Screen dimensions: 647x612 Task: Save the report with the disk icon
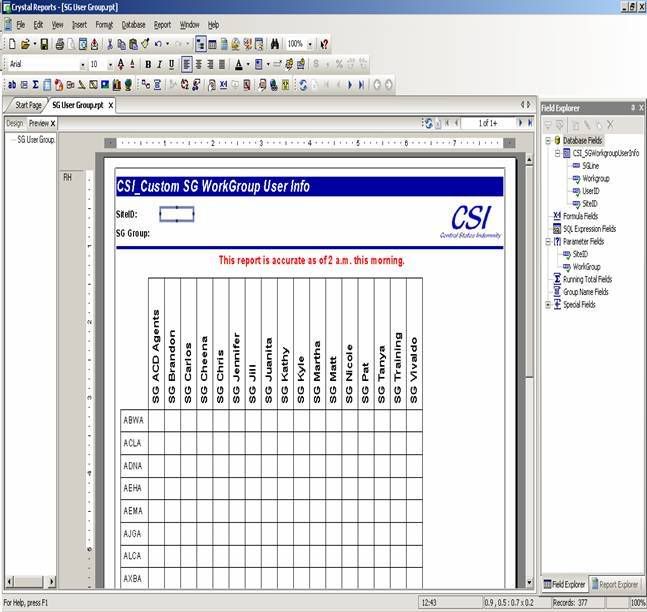(x=44, y=44)
